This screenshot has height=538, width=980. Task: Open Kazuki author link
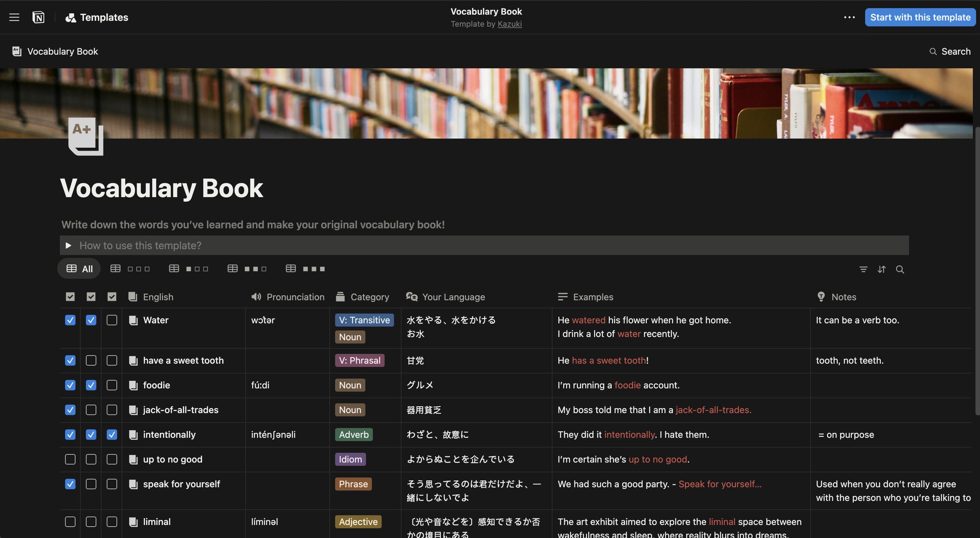(x=510, y=24)
